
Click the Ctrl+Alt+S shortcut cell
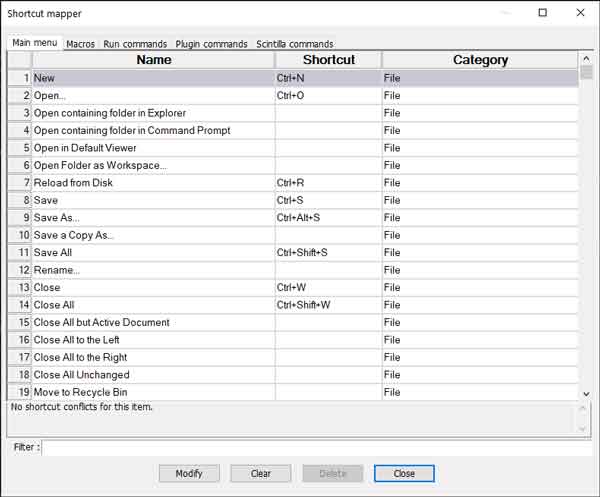click(x=328, y=218)
